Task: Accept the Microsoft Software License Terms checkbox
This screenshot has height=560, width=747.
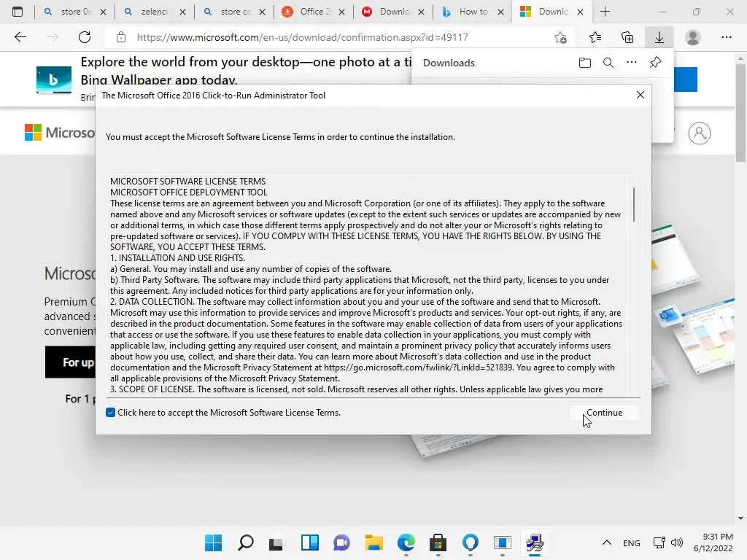Action: coord(111,413)
